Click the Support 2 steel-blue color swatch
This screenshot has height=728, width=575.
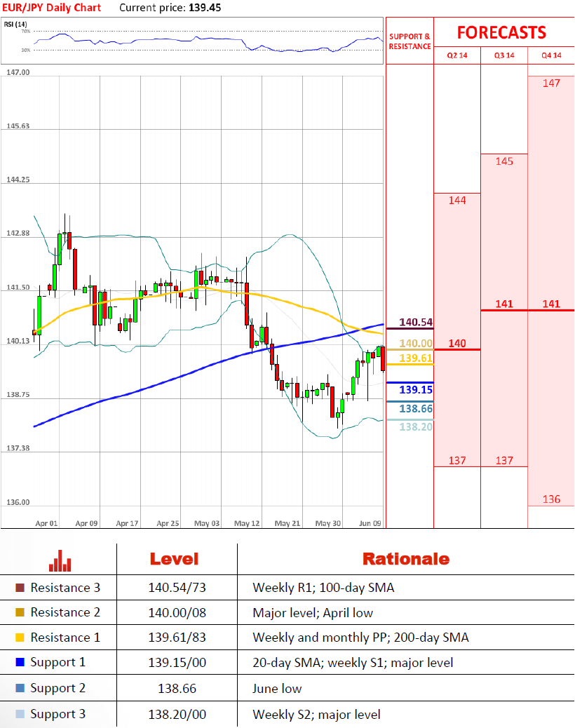point(20,688)
